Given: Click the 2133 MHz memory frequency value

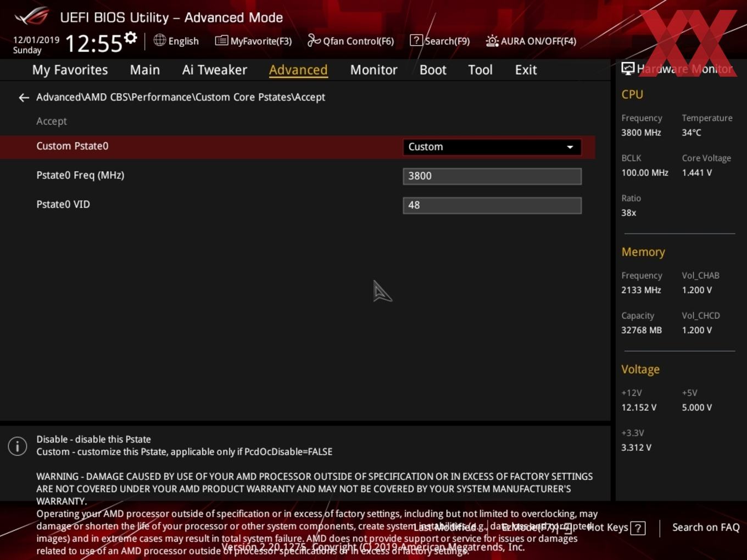Looking at the screenshot, I should click(641, 290).
